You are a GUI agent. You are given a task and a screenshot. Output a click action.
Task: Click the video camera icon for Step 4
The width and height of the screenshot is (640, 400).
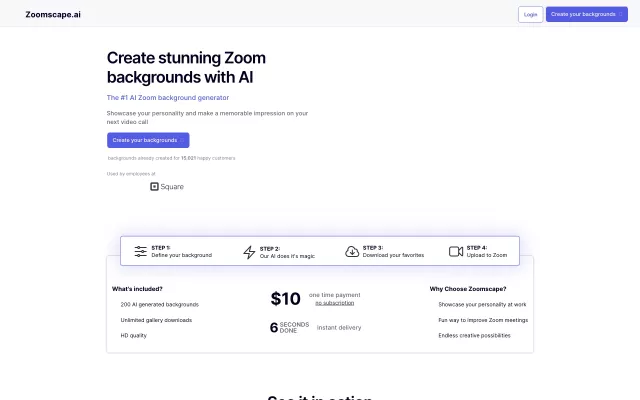tap(456, 251)
